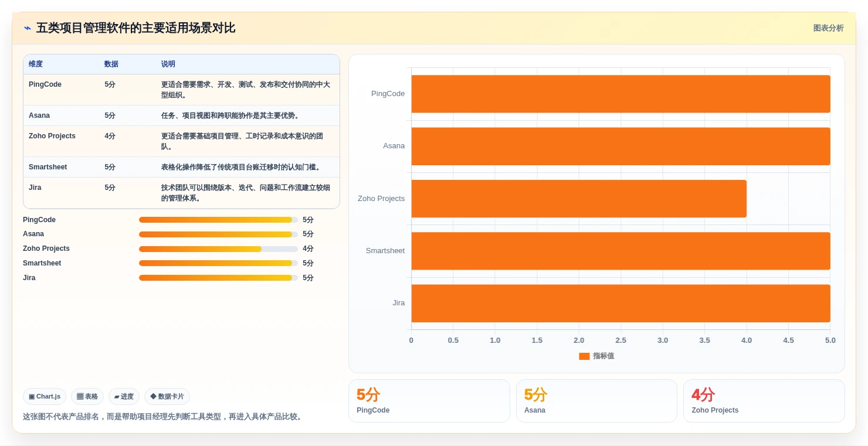Select the PingCode table row name
This screenshot has height=446, width=868.
tap(45, 84)
